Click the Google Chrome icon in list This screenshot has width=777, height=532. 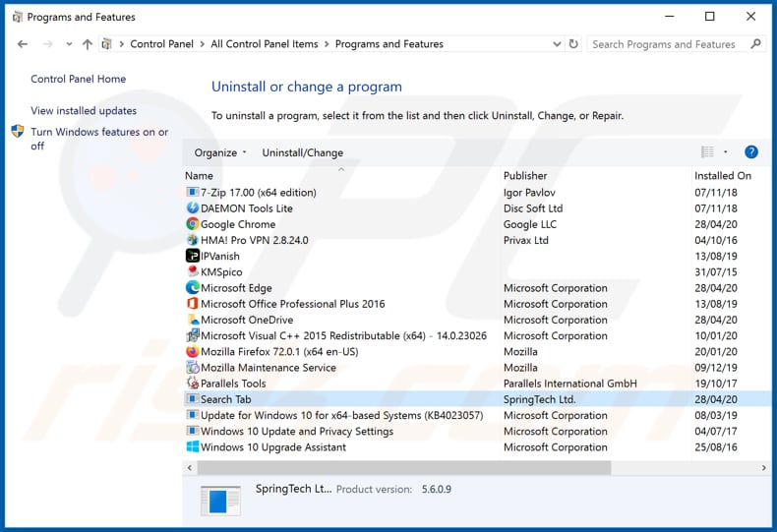[x=192, y=224]
